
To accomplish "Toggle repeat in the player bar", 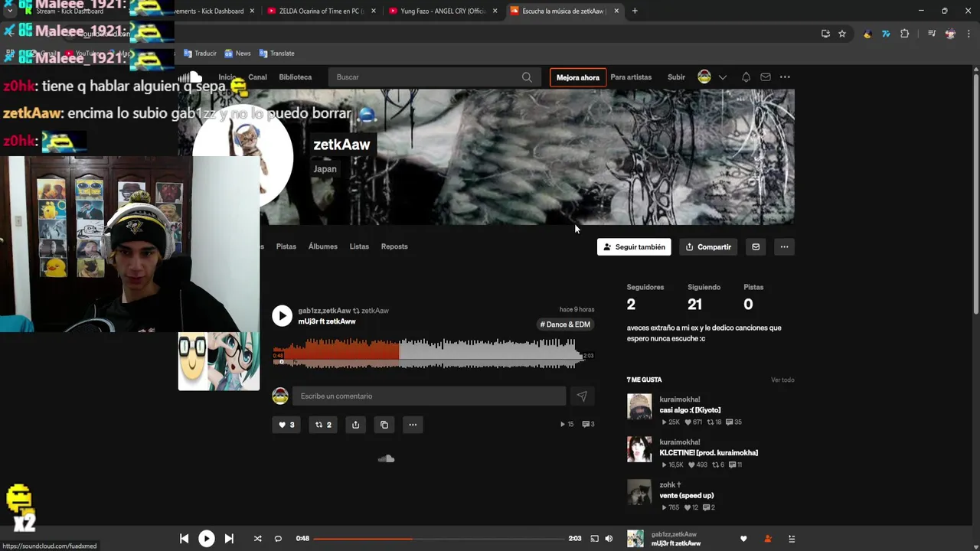I will click(x=278, y=539).
